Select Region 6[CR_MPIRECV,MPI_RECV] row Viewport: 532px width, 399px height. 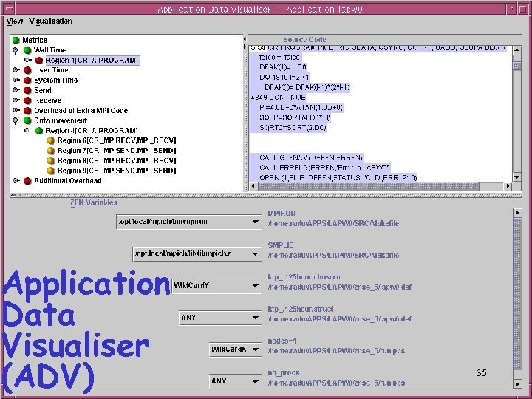(x=117, y=140)
